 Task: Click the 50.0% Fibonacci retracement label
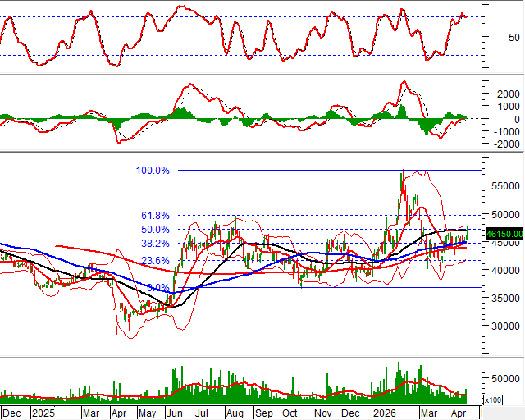tap(155, 230)
